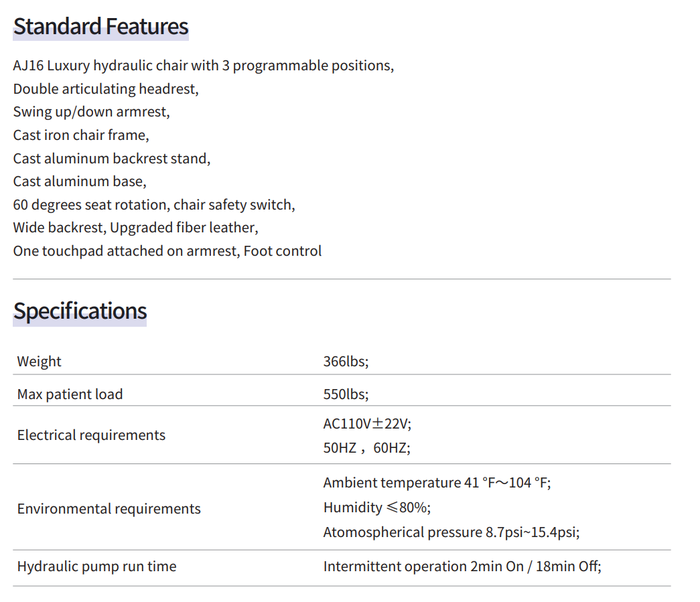The image size is (700, 602).
Task: Click the Swing up/down armrest text
Action: coord(91,112)
